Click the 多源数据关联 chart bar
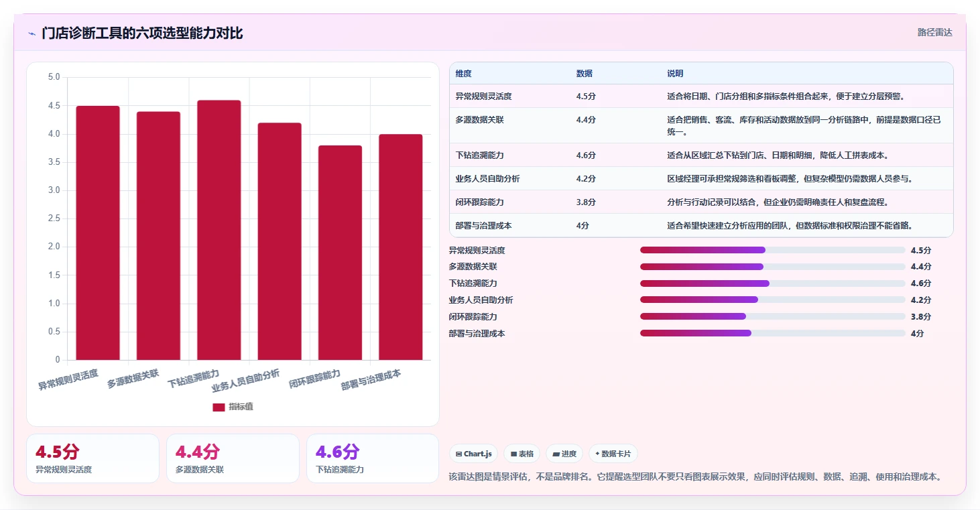The image size is (980, 510). click(158, 236)
